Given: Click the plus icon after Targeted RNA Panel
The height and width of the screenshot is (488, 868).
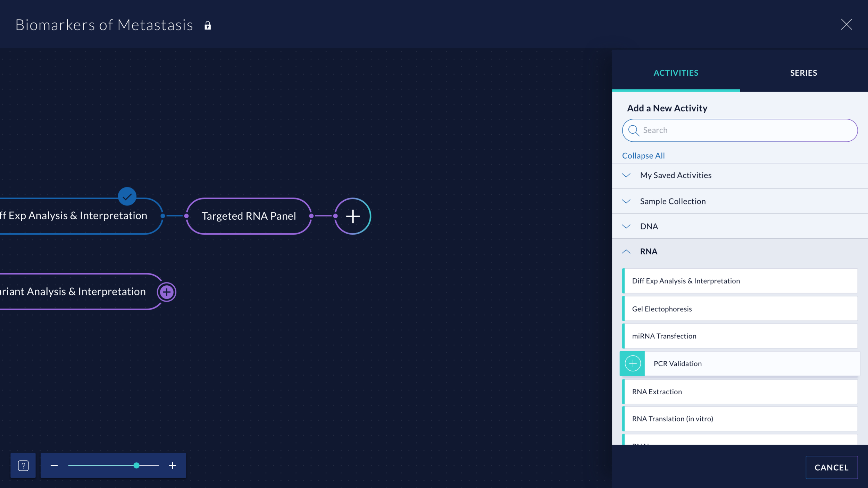Looking at the screenshot, I should [352, 216].
